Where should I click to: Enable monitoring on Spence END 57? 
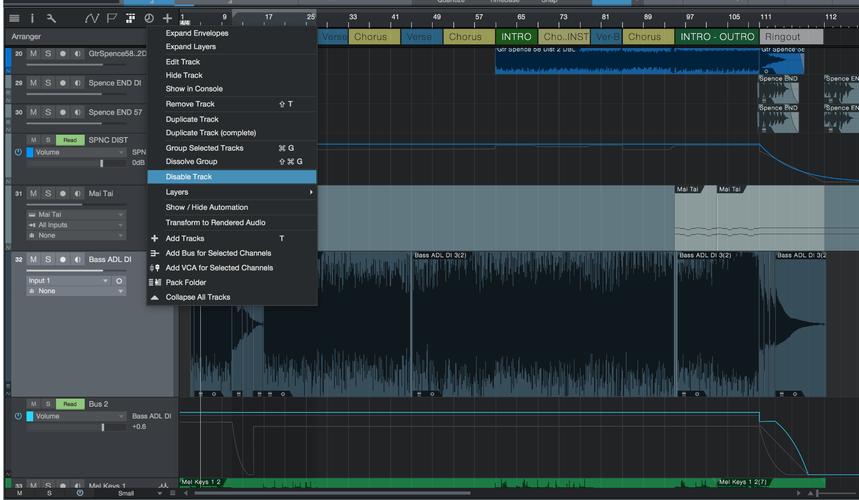click(x=77, y=112)
